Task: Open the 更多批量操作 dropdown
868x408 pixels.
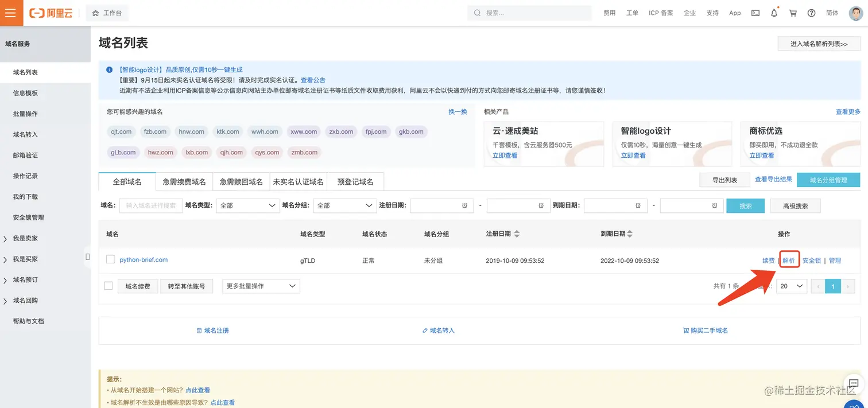Action: coord(261,286)
